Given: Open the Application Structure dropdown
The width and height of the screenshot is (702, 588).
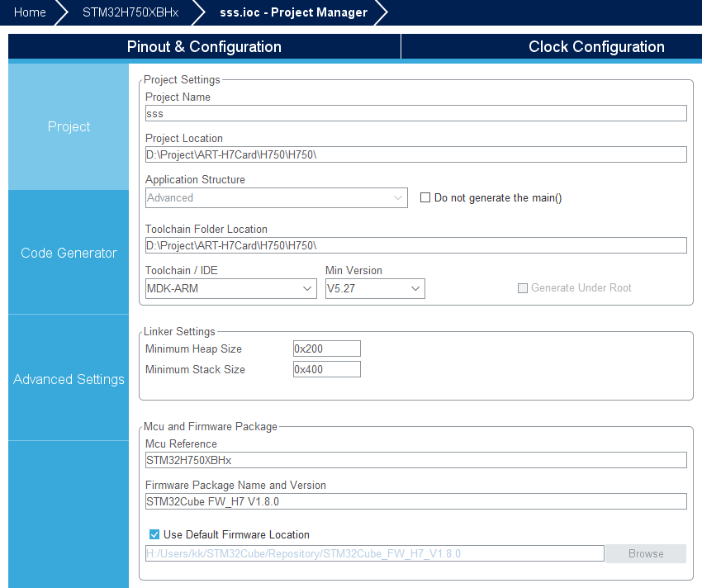Looking at the screenshot, I should click(x=276, y=197).
